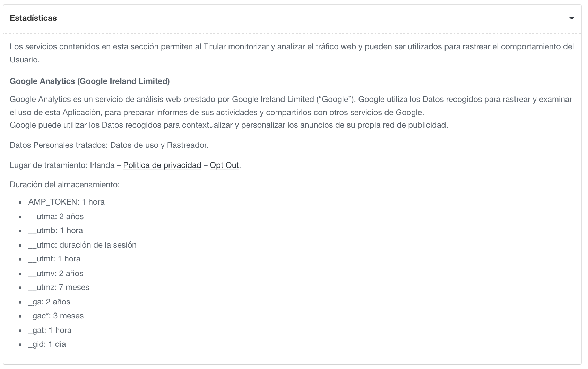Screen dimensions: 588x369
Task: Click the Datos Personales tratados line
Action: pos(109,145)
